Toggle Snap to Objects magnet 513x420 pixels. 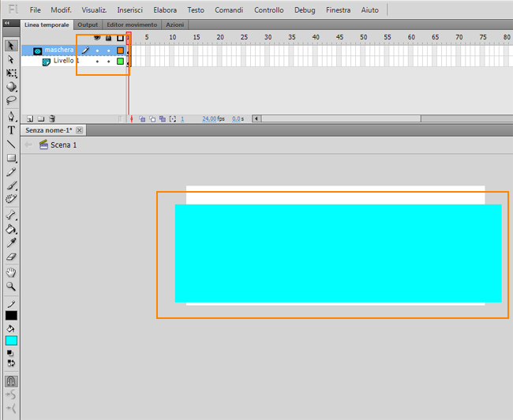11,381
